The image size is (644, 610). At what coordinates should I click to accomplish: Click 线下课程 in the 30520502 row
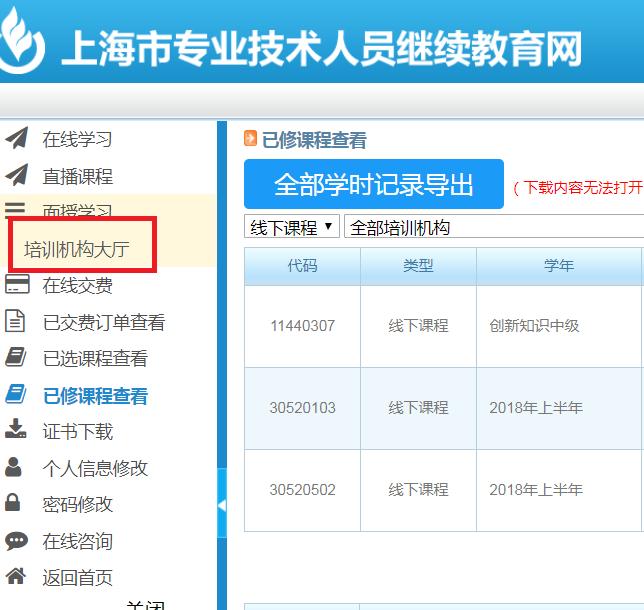(x=418, y=489)
